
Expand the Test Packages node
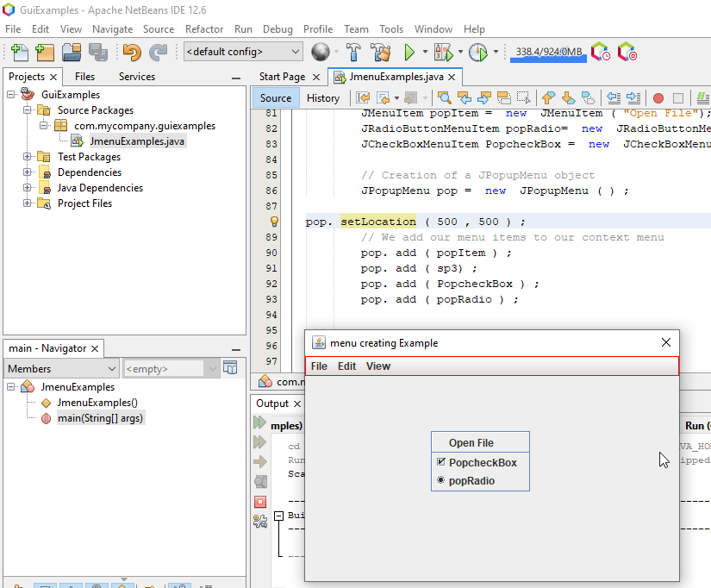click(28, 157)
